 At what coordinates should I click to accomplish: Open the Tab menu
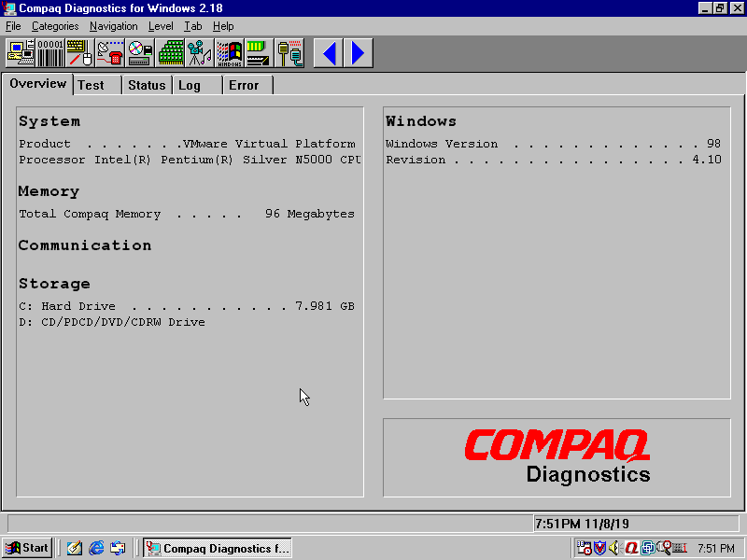tap(193, 26)
